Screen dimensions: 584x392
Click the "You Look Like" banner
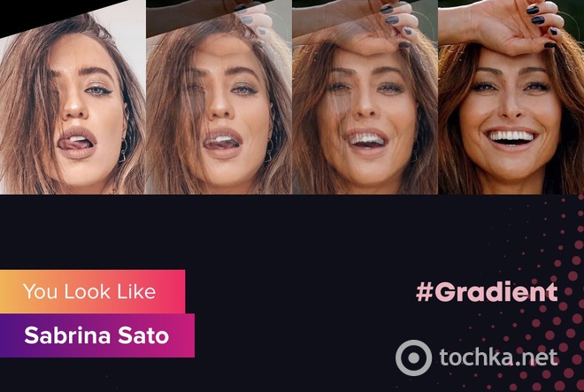tap(92, 291)
